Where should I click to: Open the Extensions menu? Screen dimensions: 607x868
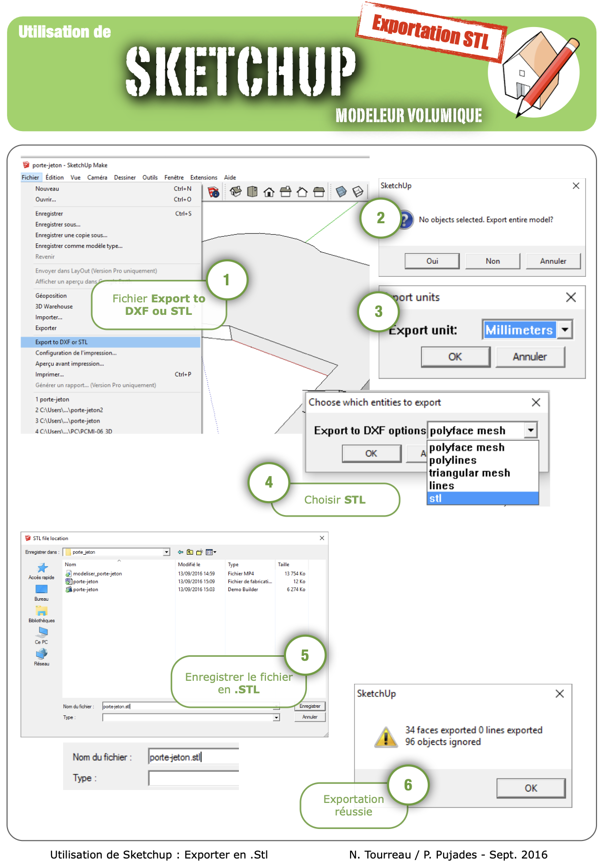point(204,178)
